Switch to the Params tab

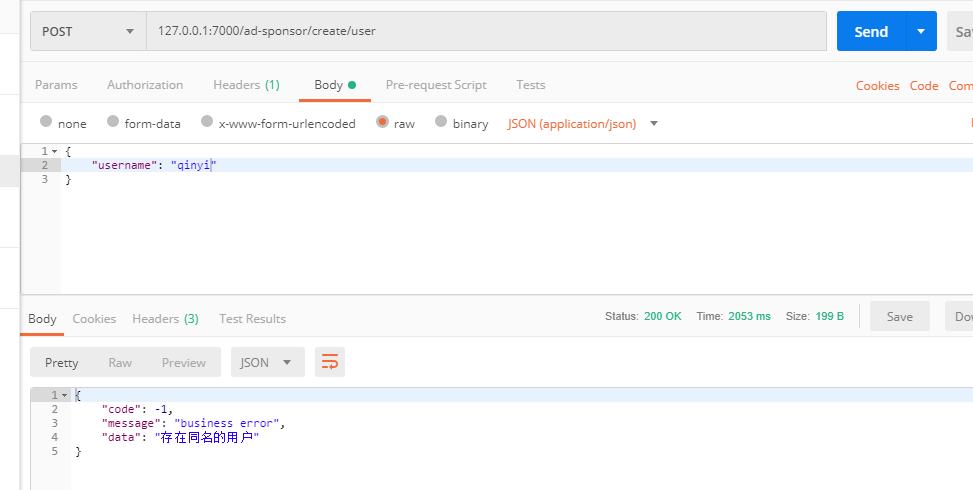(56, 85)
